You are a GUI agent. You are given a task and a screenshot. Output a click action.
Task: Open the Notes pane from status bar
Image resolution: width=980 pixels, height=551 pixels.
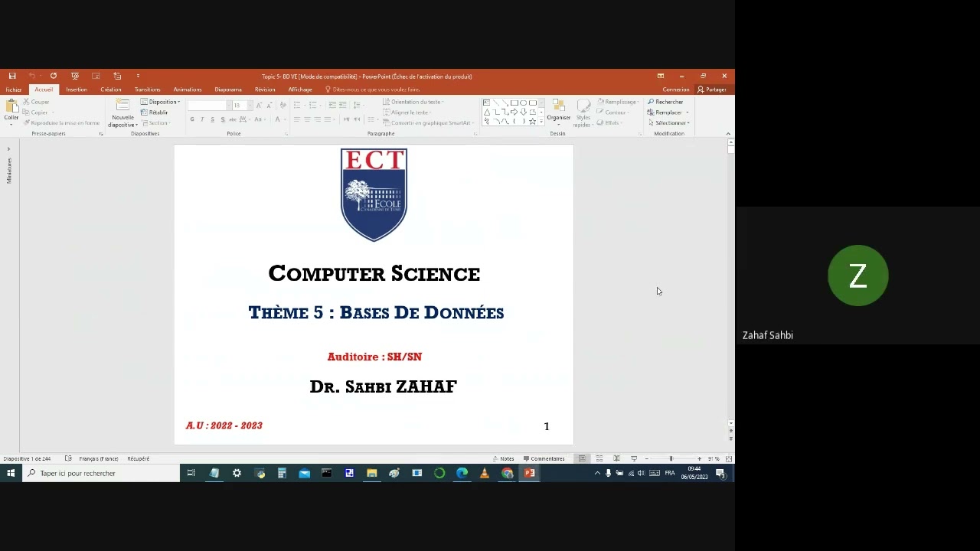pos(504,458)
